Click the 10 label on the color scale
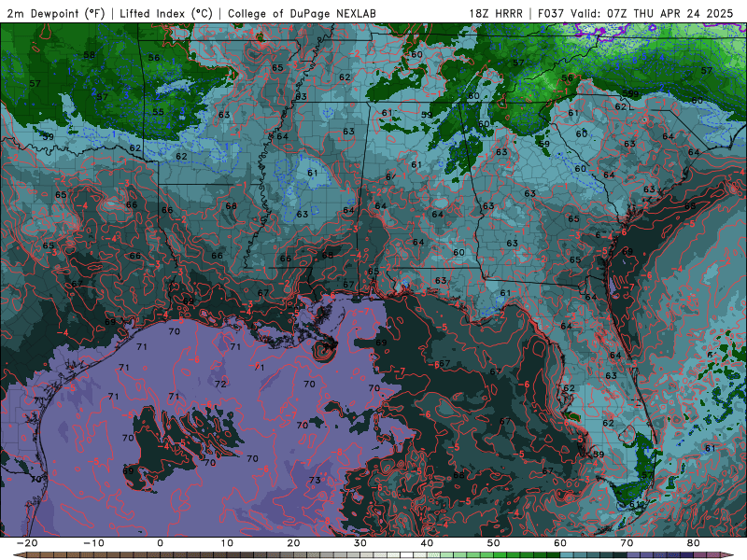Image resolution: width=747 pixels, height=560 pixels. click(x=227, y=543)
